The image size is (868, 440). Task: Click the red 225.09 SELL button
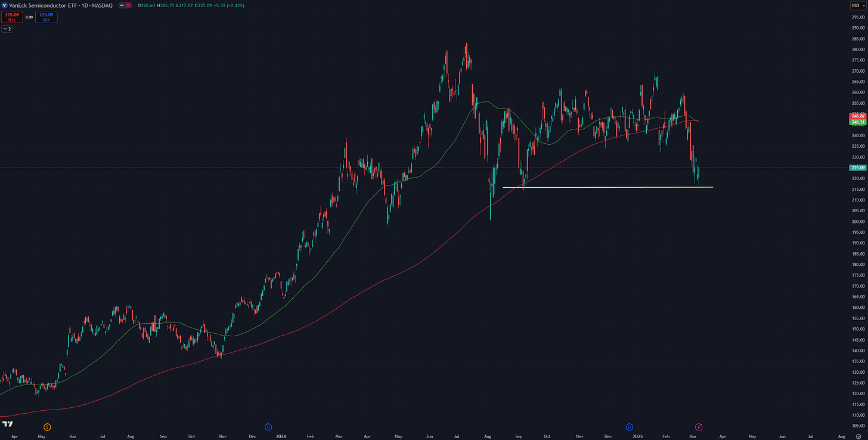[12, 17]
